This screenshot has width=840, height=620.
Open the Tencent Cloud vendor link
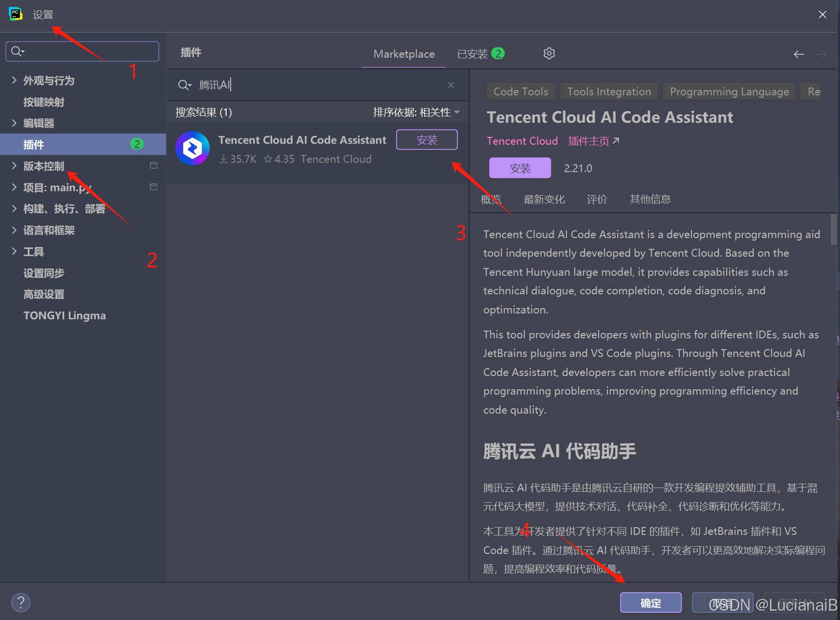[x=522, y=141]
